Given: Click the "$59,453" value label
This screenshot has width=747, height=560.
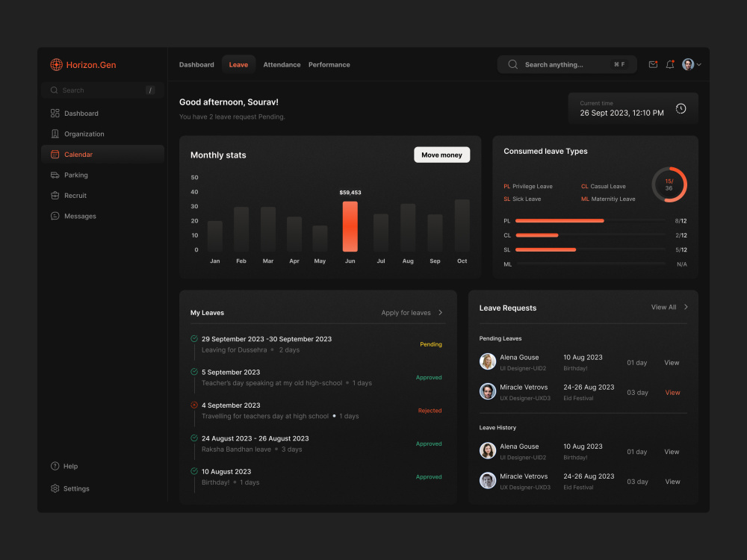Looking at the screenshot, I should [350, 193].
